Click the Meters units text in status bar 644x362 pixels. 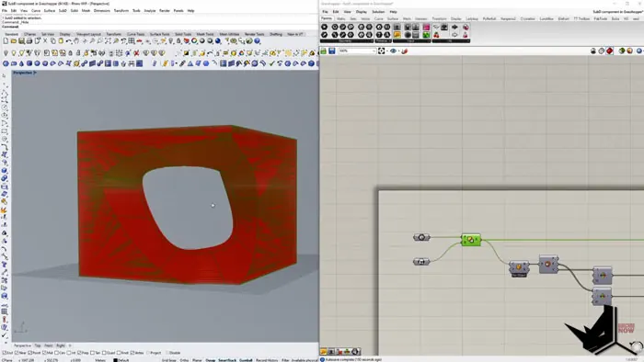(x=100, y=360)
